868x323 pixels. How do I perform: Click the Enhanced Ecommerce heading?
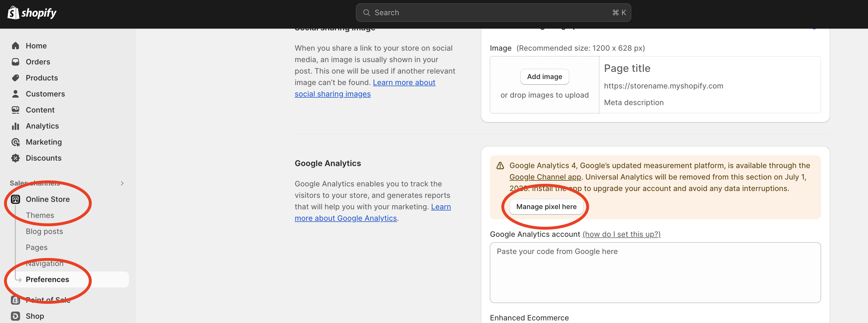click(529, 318)
